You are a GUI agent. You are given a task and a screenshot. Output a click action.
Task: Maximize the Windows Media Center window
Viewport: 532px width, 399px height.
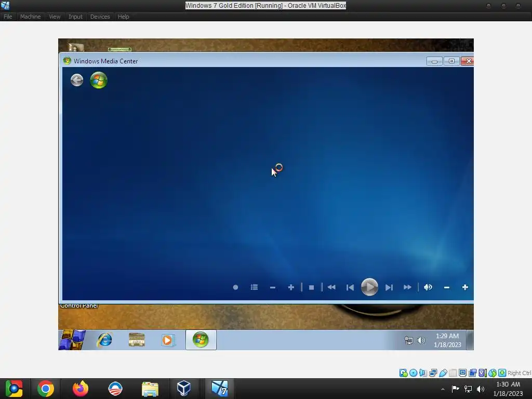pos(451,61)
